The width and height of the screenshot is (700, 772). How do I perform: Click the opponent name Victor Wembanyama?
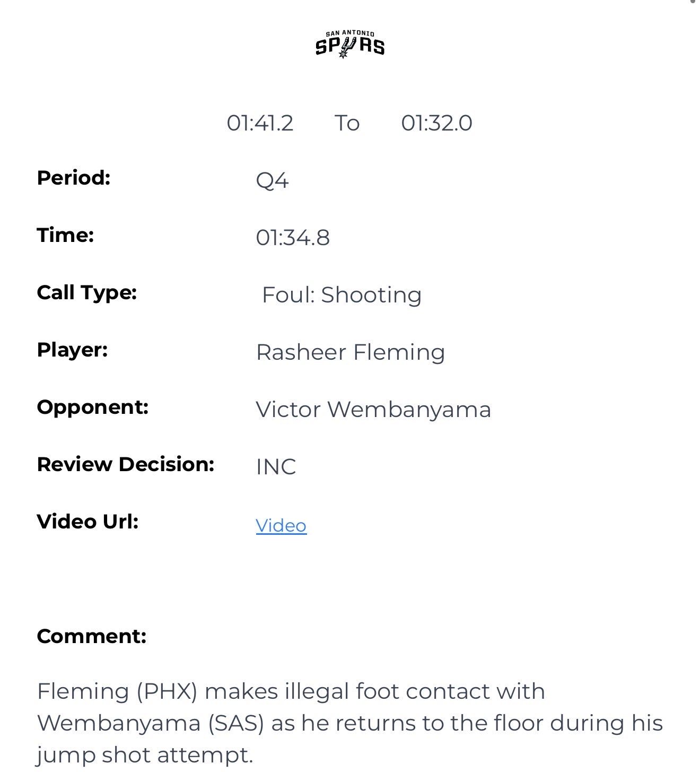[x=373, y=410]
